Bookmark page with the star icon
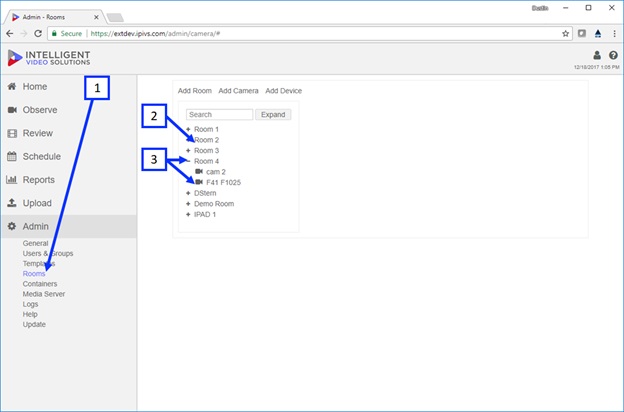This screenshot has width=624, height=412. click(566, 34)
